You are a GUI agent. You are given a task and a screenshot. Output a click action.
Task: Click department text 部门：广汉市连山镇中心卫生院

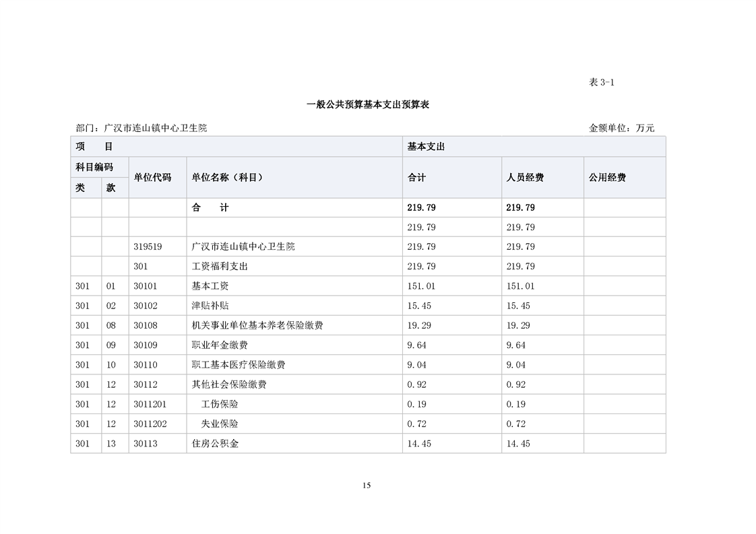click(x=141, y=128)
